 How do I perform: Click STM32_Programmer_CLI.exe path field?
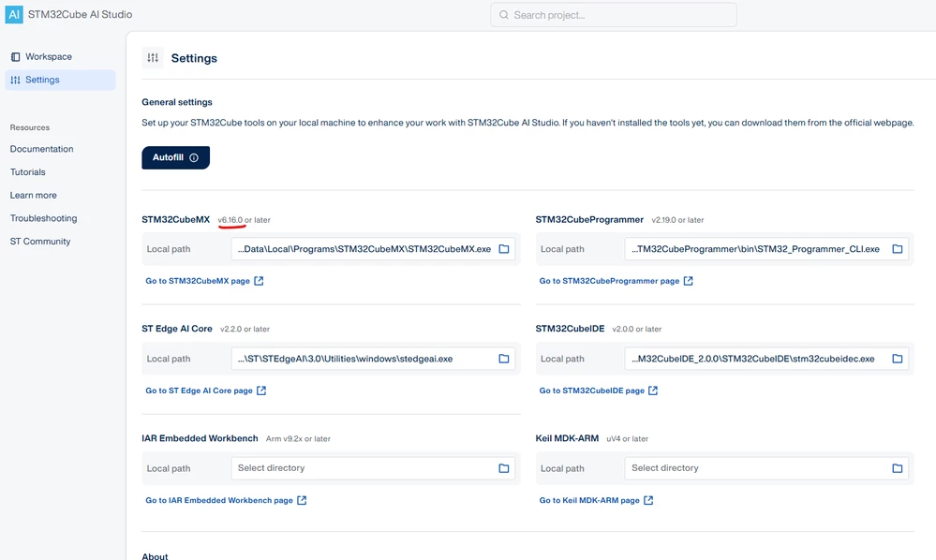click(766, 249)
